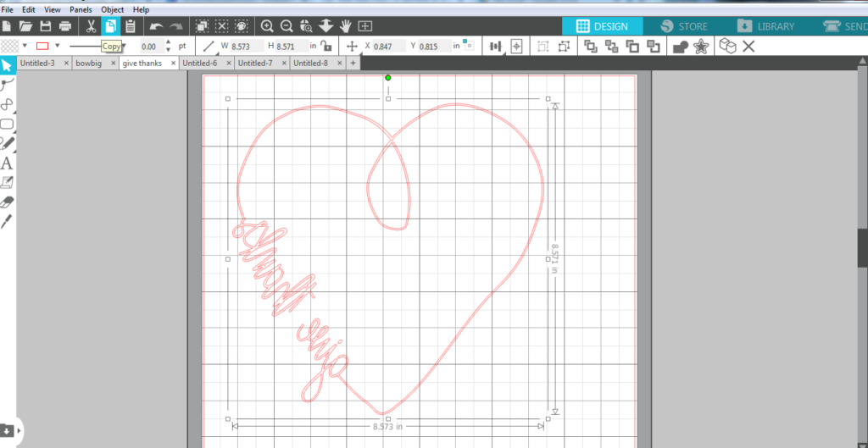Open the Panels menu
This screenshot has height=448, width=868.
click(81, 9)
